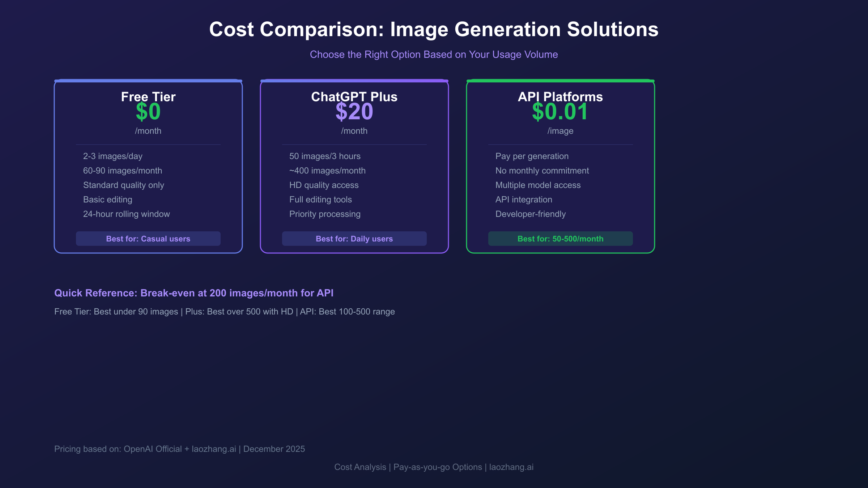Click the 'Best for: Daily users' badge
868x488 pixels.
coord(354,239)
